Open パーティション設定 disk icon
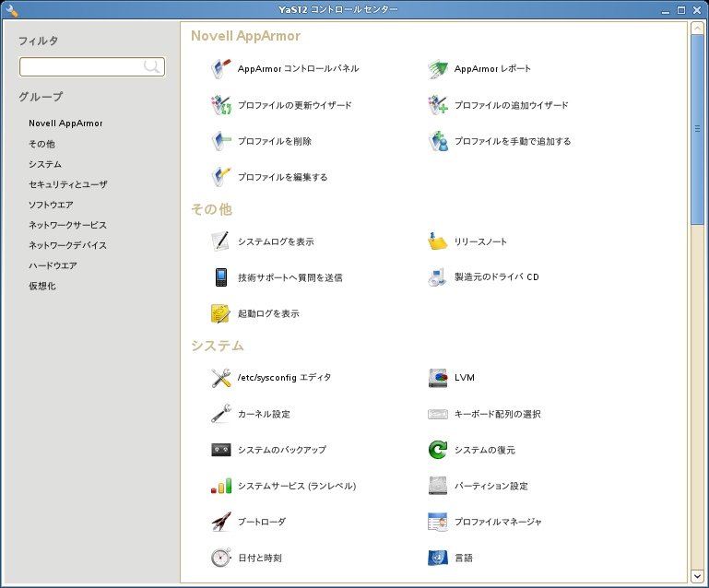 (x=438, y=486)
